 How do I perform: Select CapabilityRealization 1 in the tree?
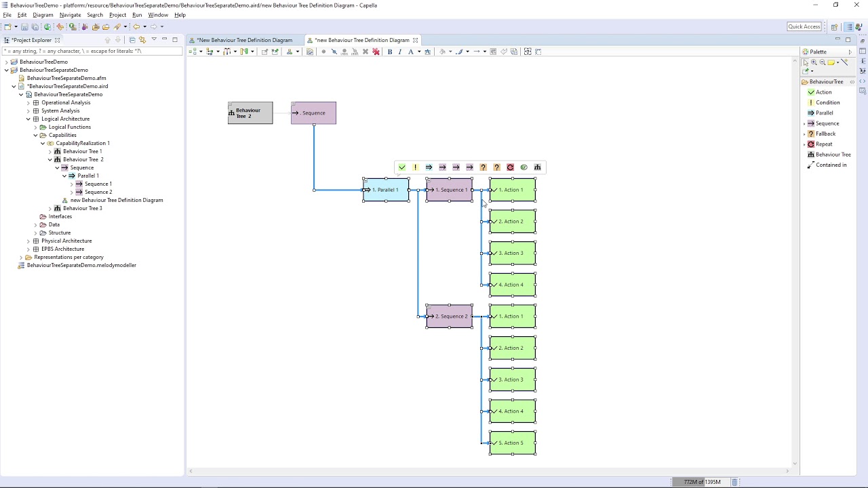click(78, 143)
